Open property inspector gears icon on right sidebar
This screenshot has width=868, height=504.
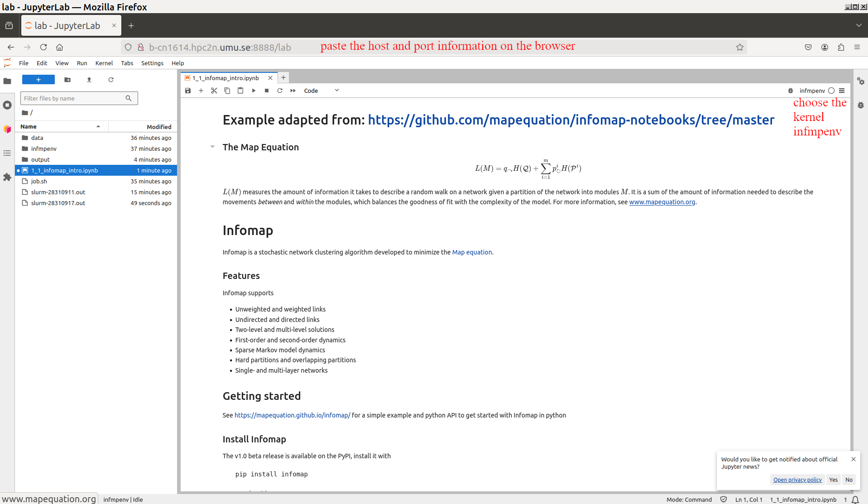[x=861, y=81]
